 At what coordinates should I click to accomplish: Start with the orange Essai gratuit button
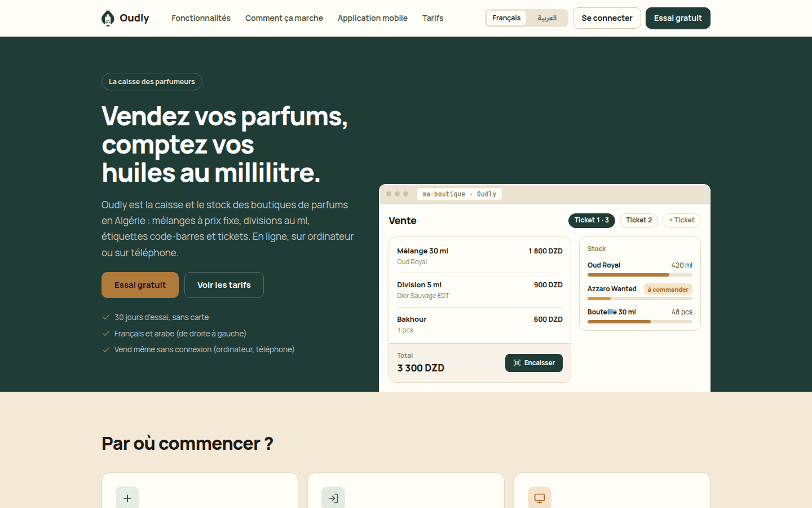pyautogui.click(x=140, y=285)
